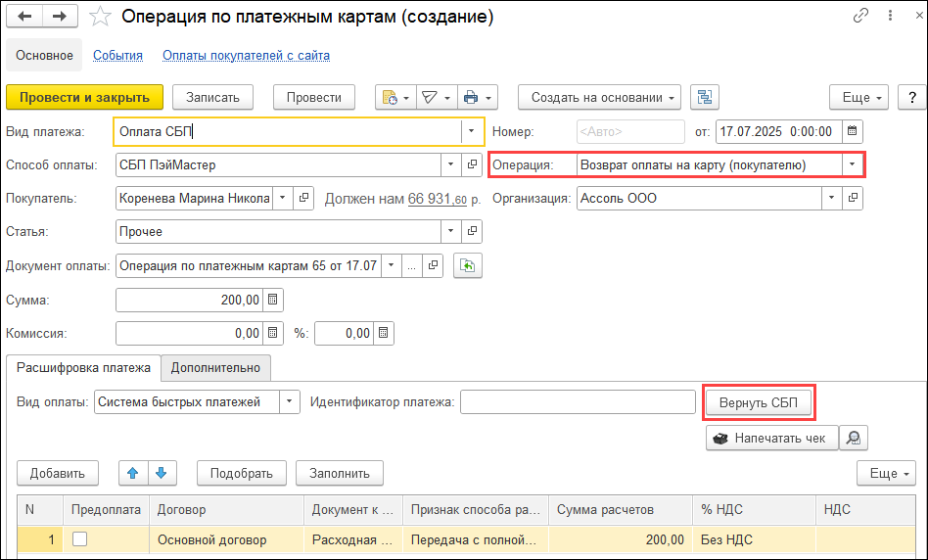Screen dimensions: 928x560
Task: Open document movements report icon
Action: coord(395,97)
